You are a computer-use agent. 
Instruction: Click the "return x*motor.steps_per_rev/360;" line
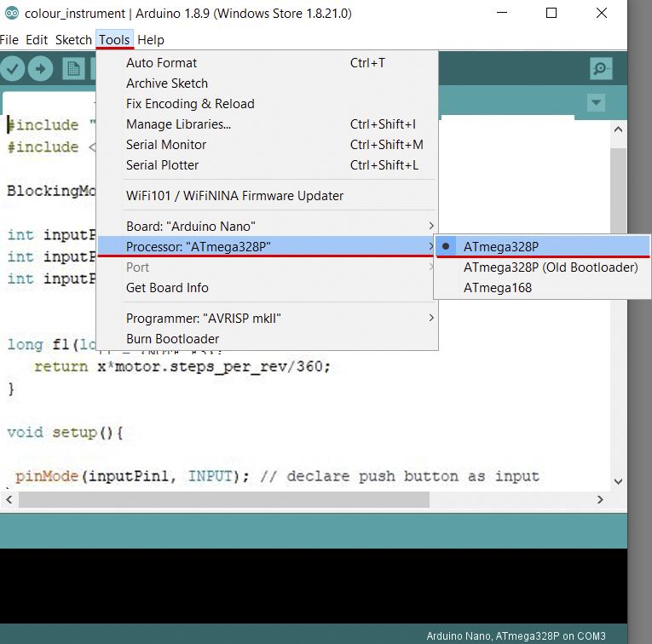click(182, 367)
